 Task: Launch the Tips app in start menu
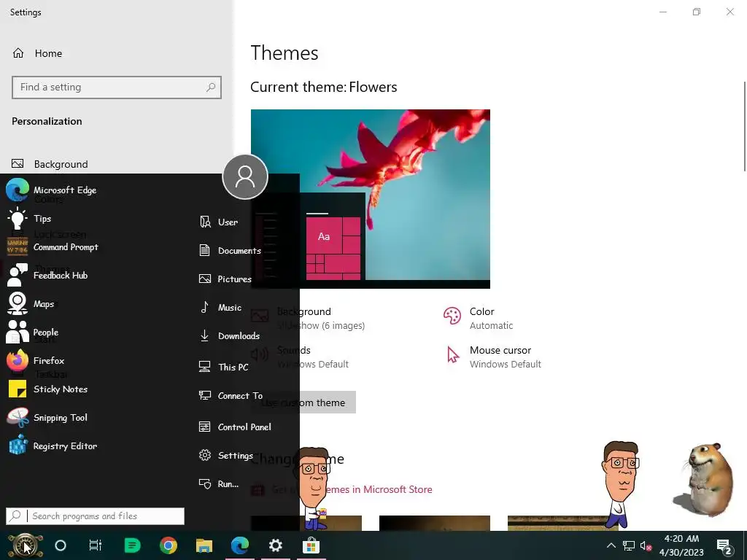(x=29, y=219)
